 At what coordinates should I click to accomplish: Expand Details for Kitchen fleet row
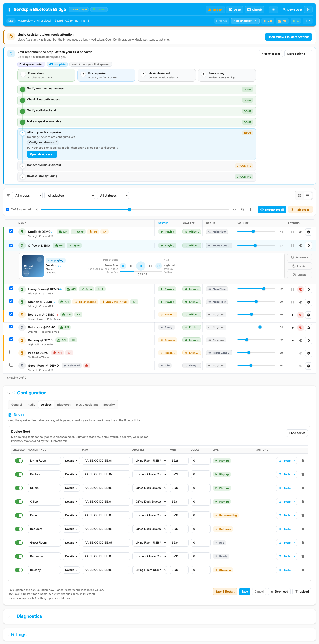[x=71, y=475]
